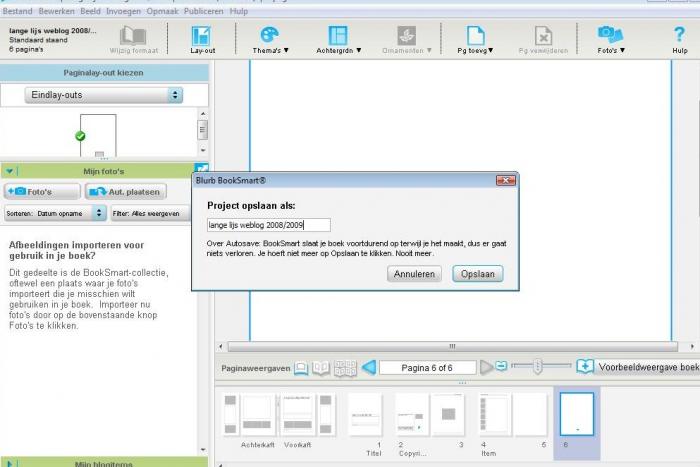The width and height of the screenshot is (700, 467).
Task: Open the Bewerken menu
Action: 56,11
